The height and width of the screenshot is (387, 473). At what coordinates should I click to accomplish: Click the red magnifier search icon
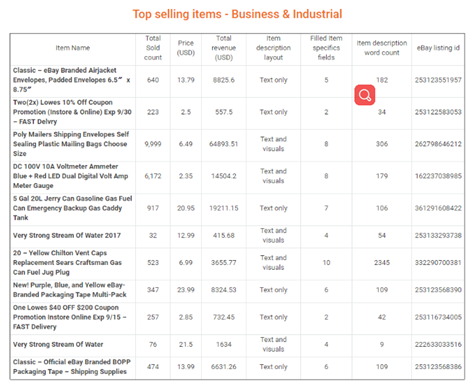pyautogui.click(x=364, y=95)
